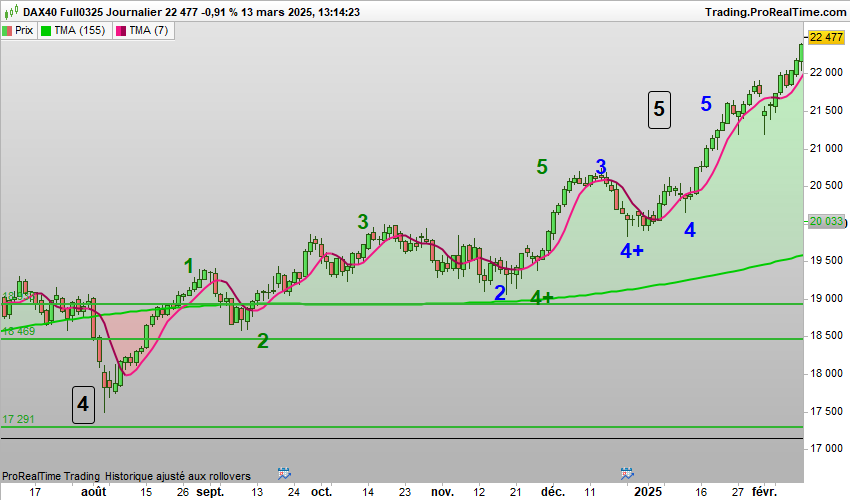Select the boxed wave 4 label
850x500 pixels.
click(83, 405)
